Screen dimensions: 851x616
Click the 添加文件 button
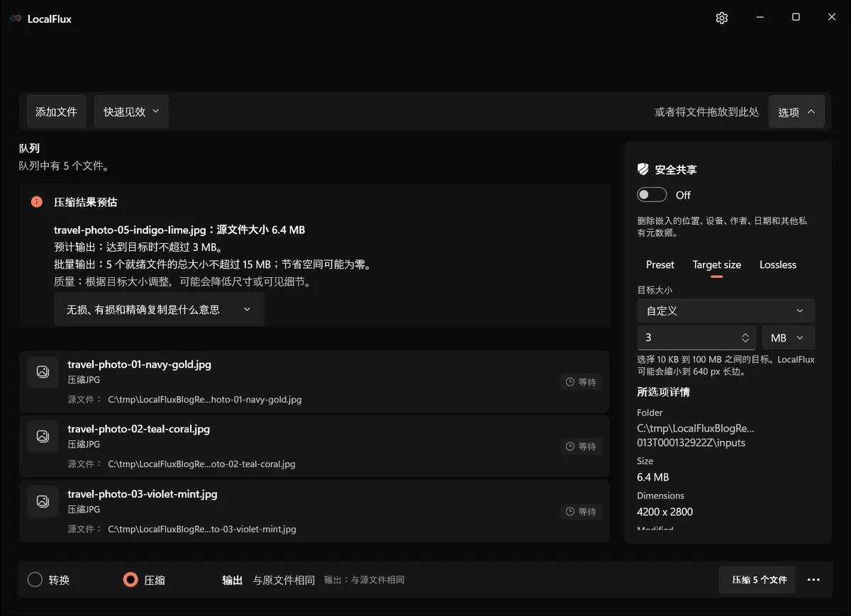pyautogui.click(x=56, y=111)
